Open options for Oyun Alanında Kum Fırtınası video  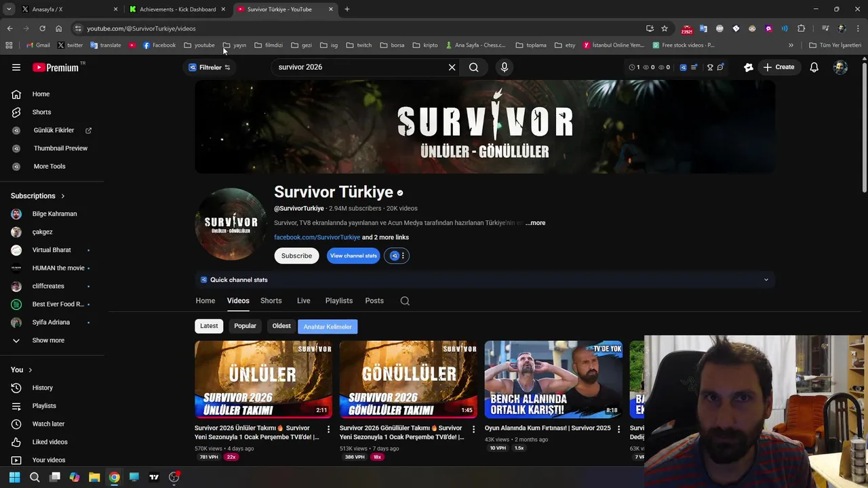pyautogui.click(x=618, y=429)
